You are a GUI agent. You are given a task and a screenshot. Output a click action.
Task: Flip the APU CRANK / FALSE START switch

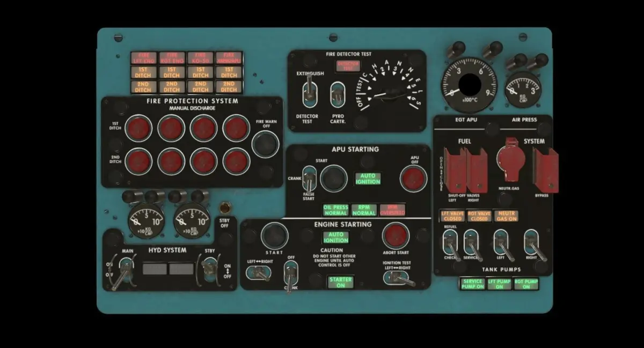[x=309, y=180]
